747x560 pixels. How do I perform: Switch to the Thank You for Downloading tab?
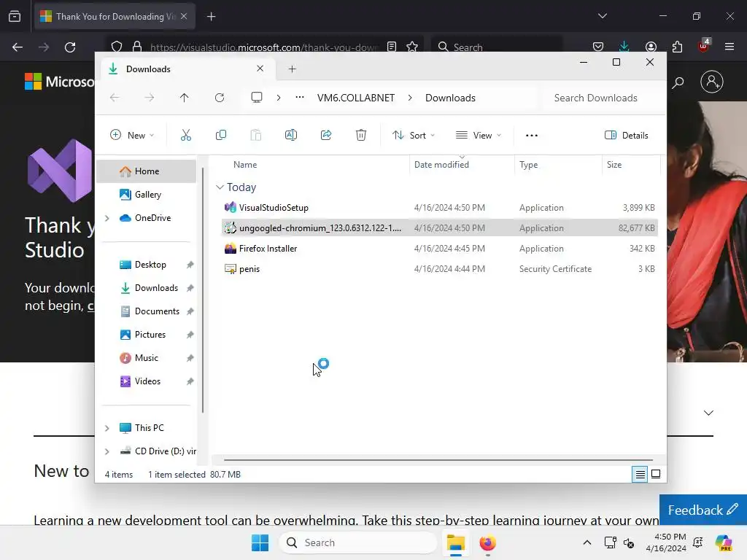(x=115, y=17)
